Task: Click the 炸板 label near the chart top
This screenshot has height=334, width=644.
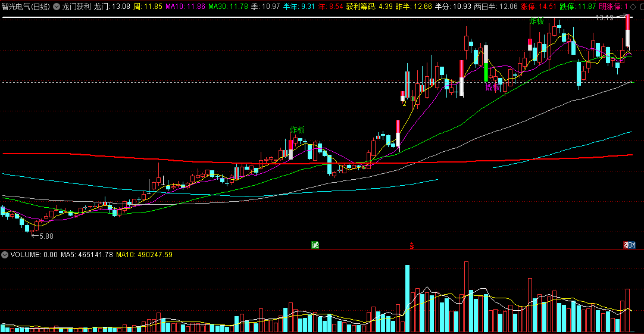Action: coord(536,21)
